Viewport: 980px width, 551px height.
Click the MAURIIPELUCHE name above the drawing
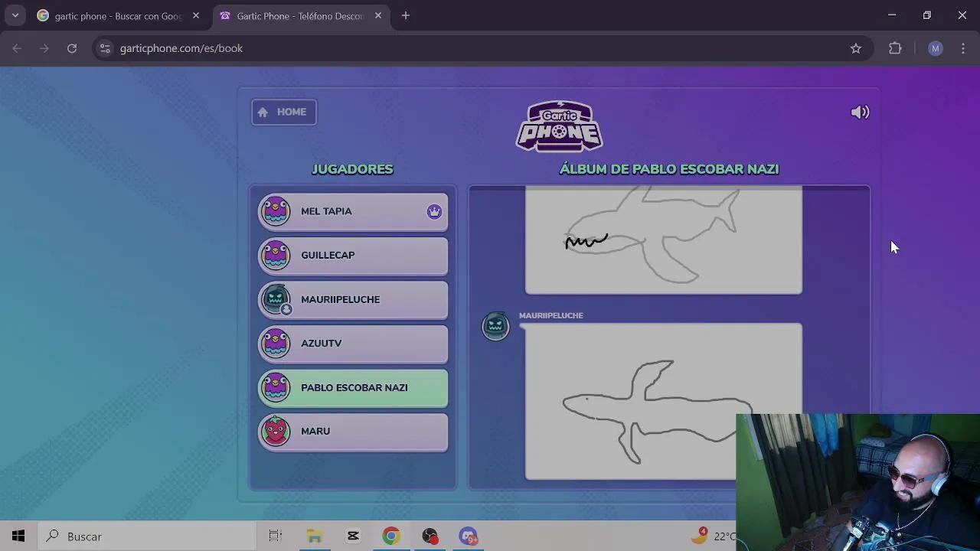[x=551, y=315]
